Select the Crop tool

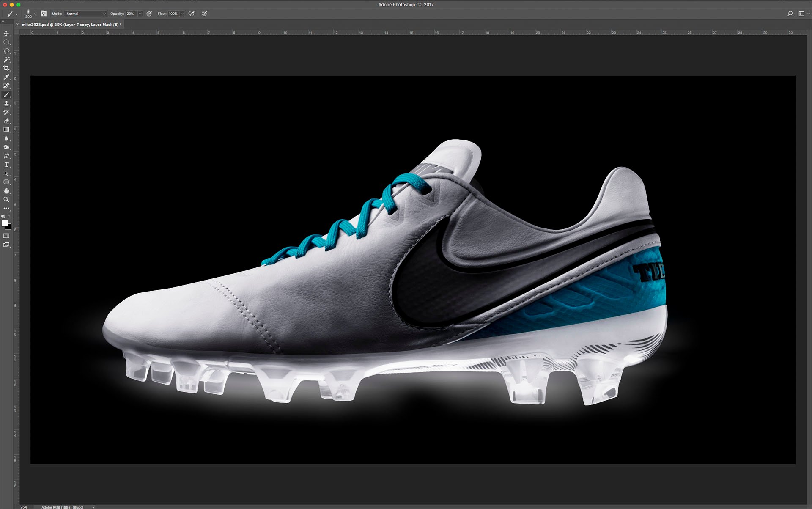click(x=6, y=68)
